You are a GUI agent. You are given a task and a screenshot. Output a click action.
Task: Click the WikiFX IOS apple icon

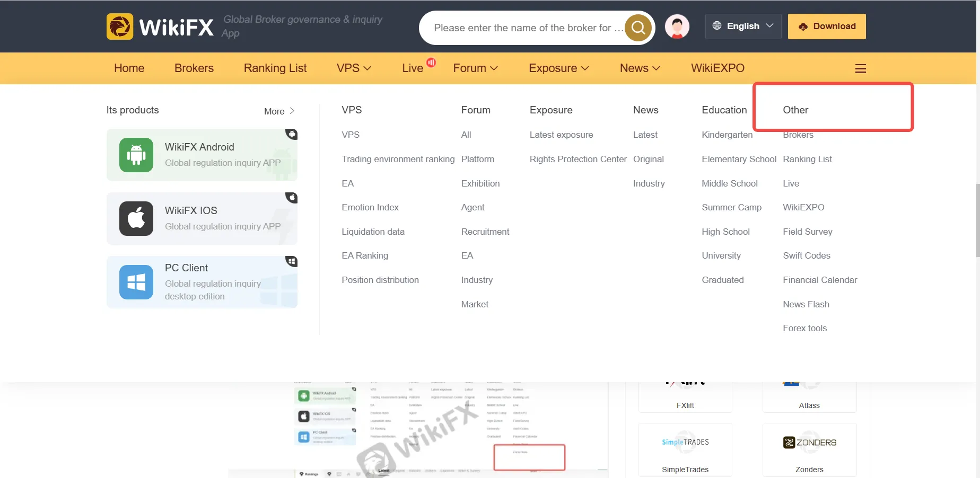coord(136,218)
